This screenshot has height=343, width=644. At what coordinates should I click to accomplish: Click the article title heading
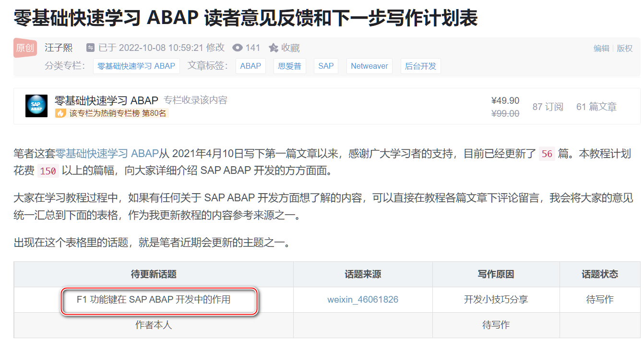pyautogui.click(x=246, y=18)
